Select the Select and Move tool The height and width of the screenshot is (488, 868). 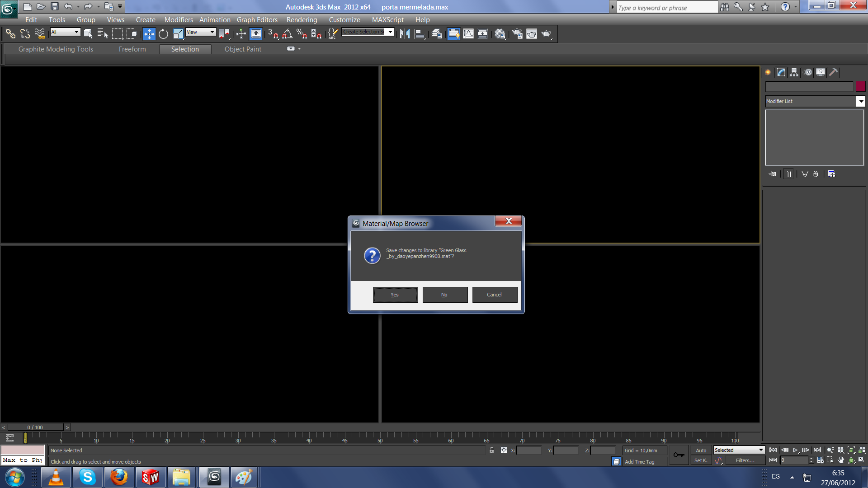point(149,34)
